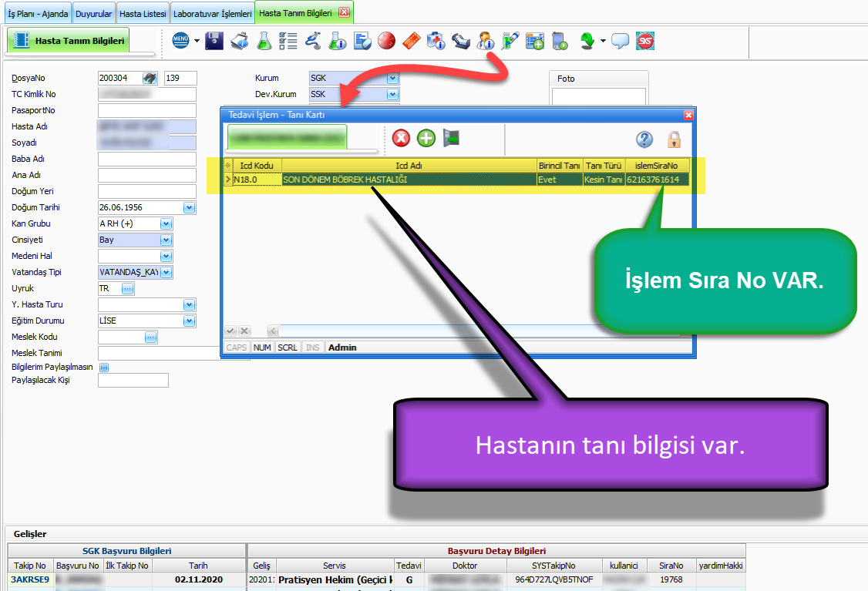868x591 pixels.
Task: Open the flask with info badge icon
Action: point(337,41)
